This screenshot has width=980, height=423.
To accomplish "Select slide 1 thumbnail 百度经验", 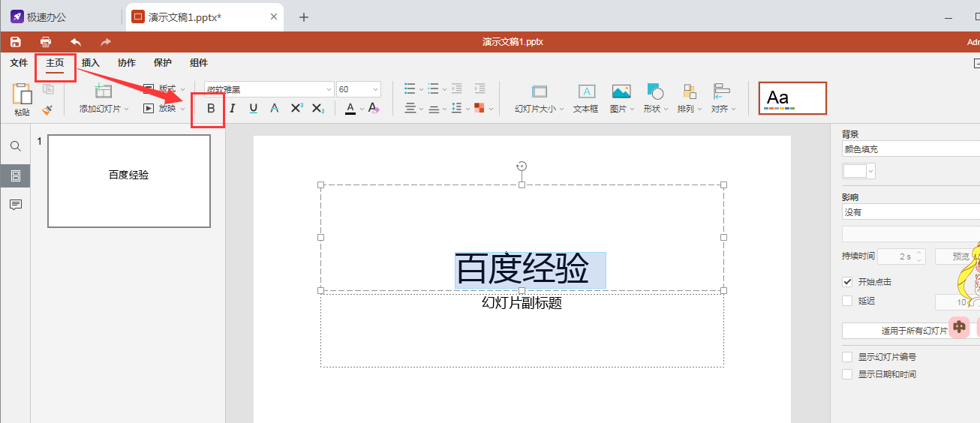I will pyautogui.click(x=129, y=181).
